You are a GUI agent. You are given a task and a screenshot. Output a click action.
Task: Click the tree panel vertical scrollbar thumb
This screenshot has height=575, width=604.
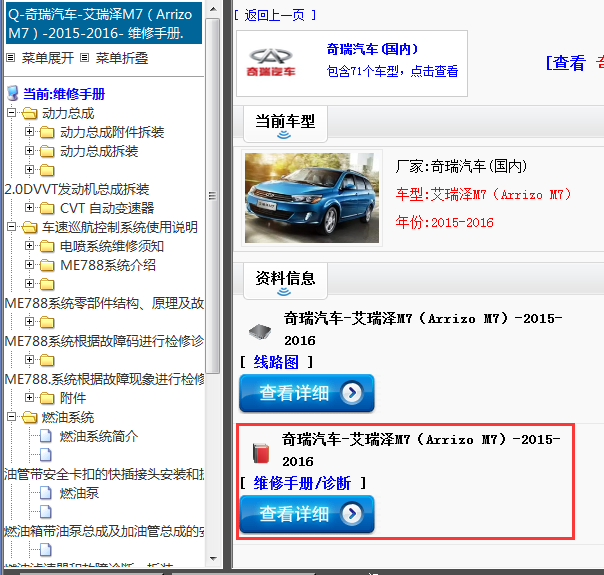(213, 196)
